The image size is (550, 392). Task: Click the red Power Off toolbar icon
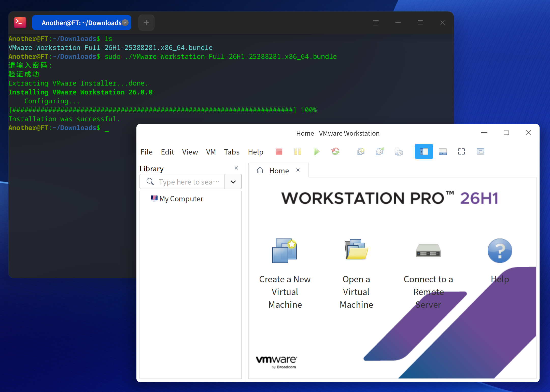[x=279, y=152]
